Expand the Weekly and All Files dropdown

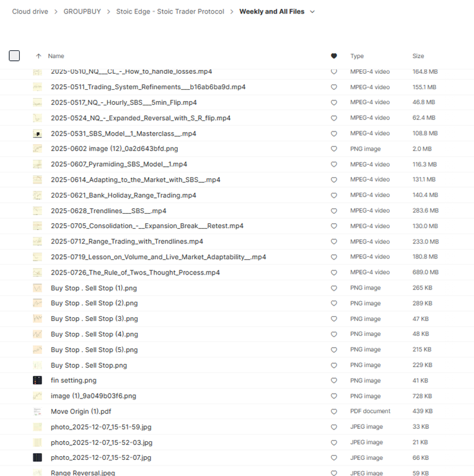312,12
